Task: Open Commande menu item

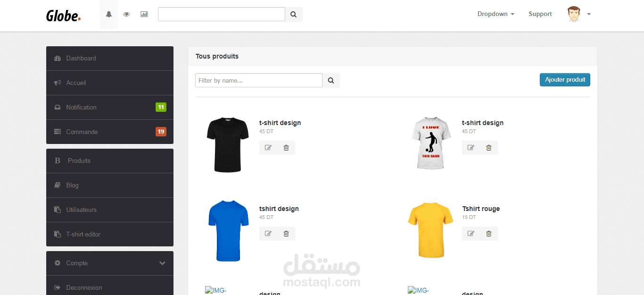Action: (x=110, y=132)
